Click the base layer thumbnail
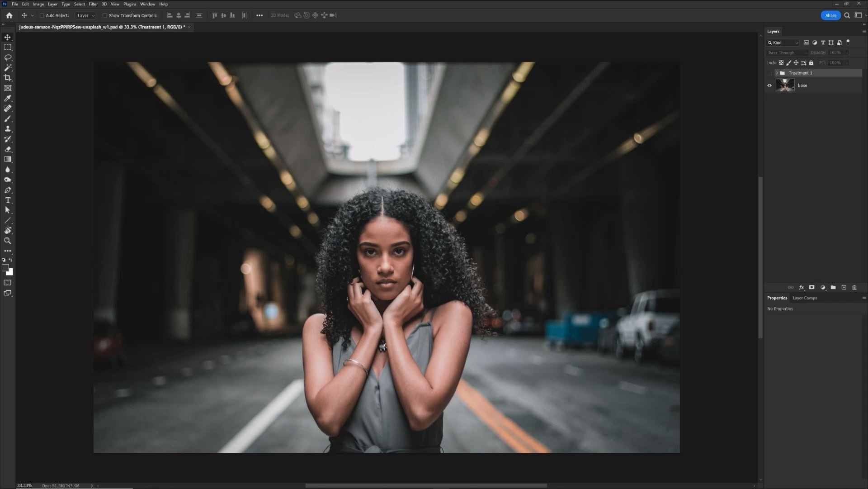The image size is (868, 489). [x=785, y=85]
